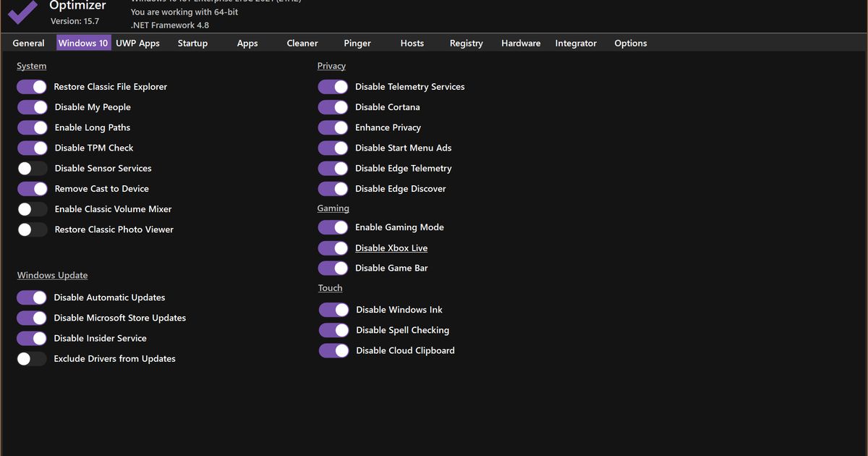Enable Restore Classic Photo Viewer toggle
This screenshot has width=868, height=456.
click(33, 229)
